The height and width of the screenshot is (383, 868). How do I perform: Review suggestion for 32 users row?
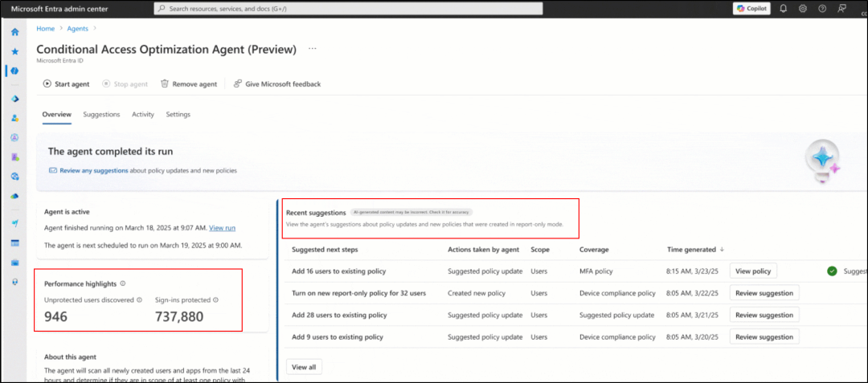coord(764,293)
